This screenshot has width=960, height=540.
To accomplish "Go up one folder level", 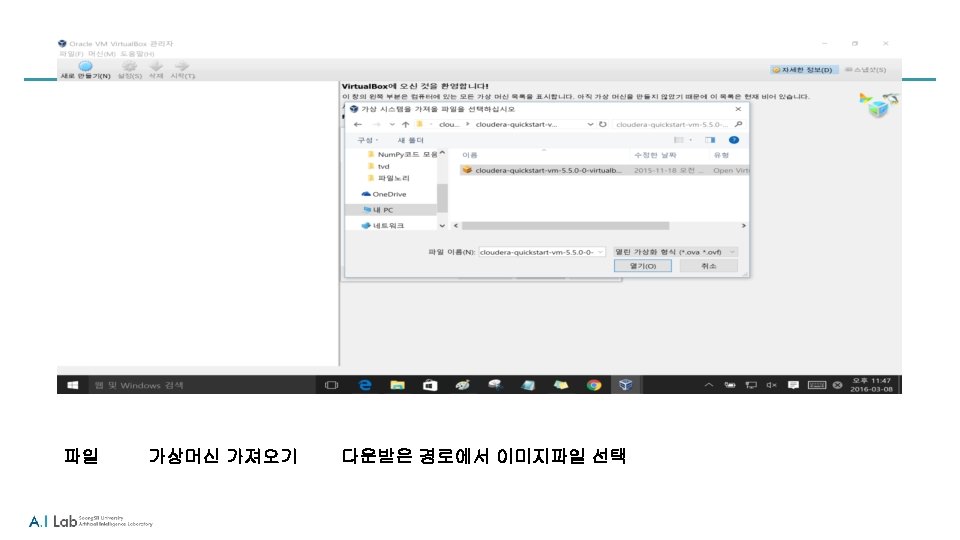I will coord(405,124).
